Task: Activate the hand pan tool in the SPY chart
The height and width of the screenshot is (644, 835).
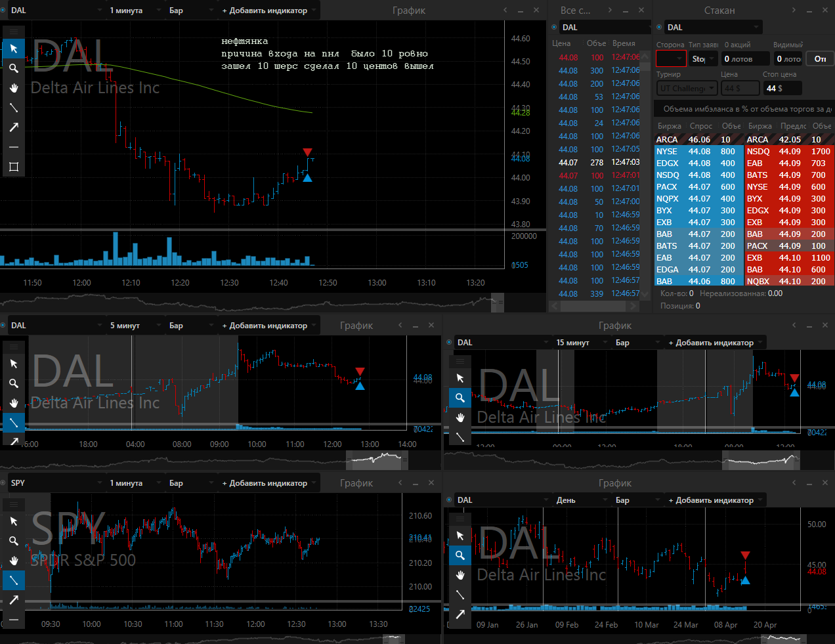Action: [x=13, y=561]
